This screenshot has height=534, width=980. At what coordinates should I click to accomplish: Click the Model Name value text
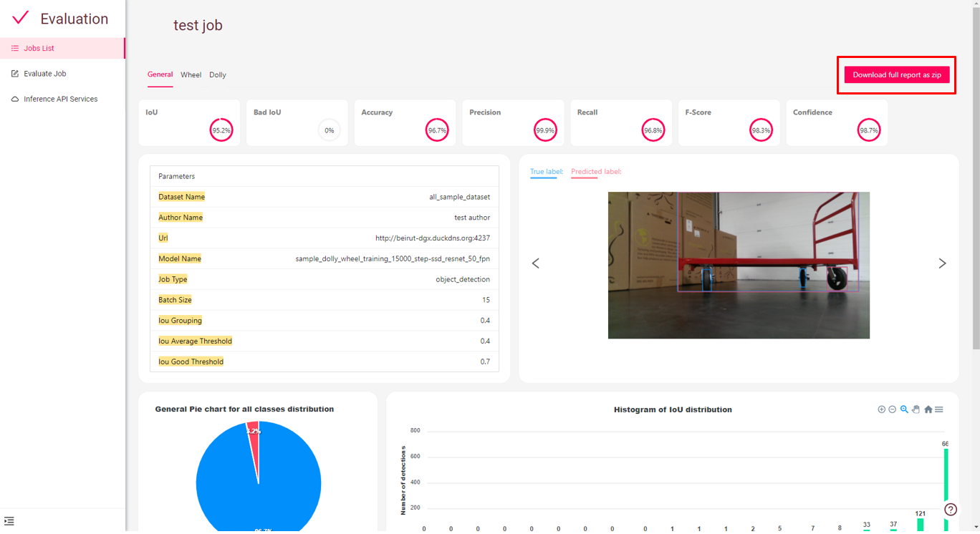[393, 258]
